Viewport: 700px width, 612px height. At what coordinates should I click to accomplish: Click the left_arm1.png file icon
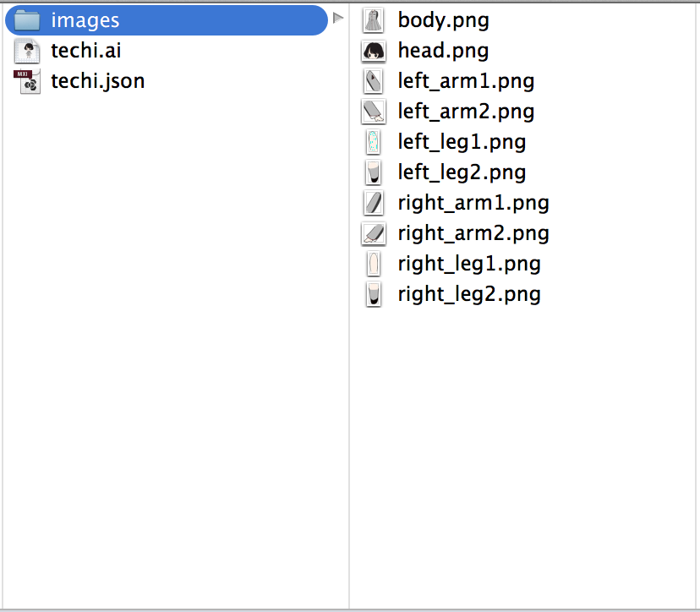[373, 81]
